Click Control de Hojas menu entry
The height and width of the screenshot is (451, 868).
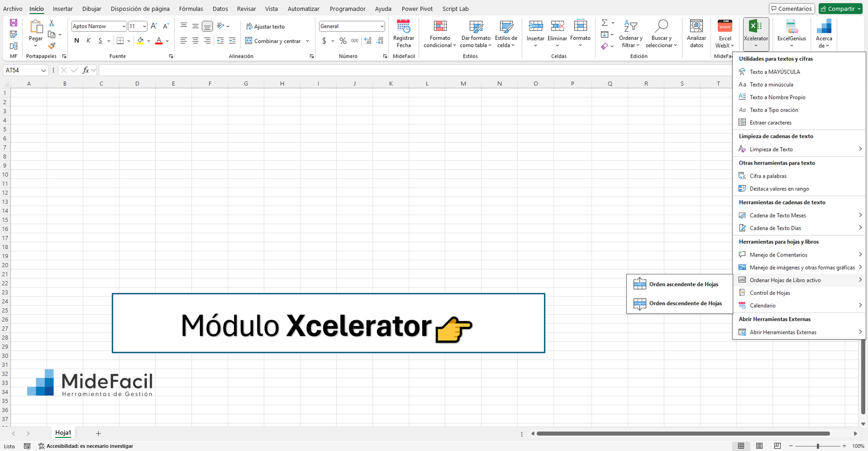coord(799,293)
